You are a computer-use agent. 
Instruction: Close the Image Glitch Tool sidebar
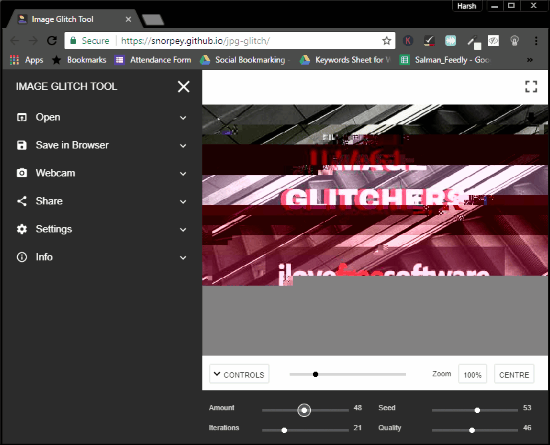coord(183,86)
